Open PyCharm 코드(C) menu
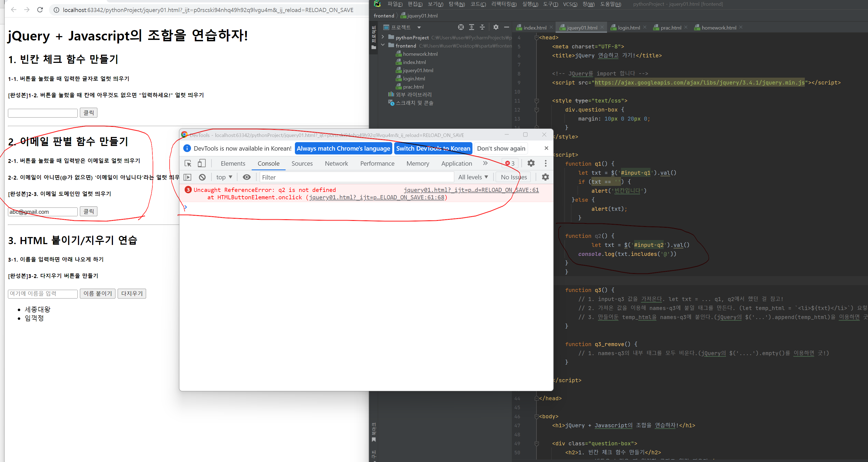 (478, 4)
